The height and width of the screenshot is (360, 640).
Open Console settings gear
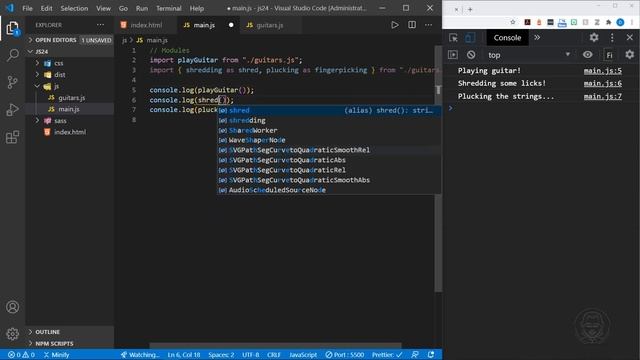630,55
